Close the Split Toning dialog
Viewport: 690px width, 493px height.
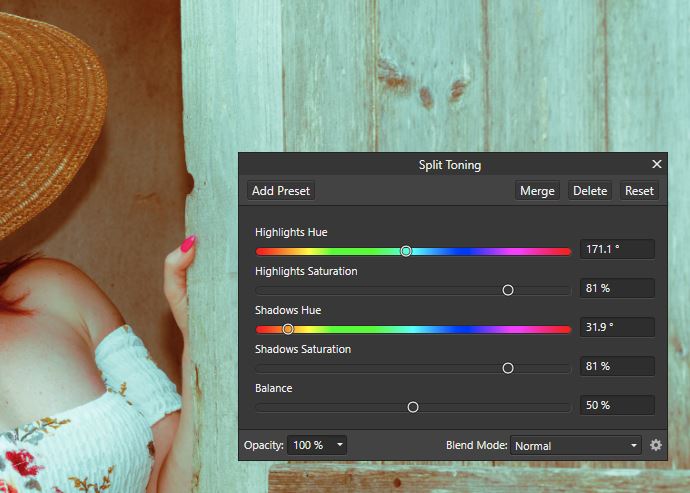(657, 164)
